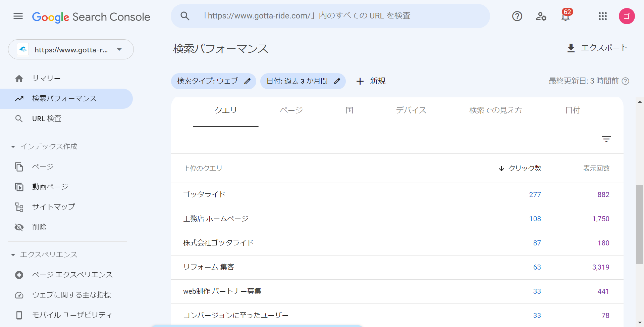Click the home icon for サマリー
This screenshot has height=327, width=644.
pyautogui.click(x=19, y=78)
